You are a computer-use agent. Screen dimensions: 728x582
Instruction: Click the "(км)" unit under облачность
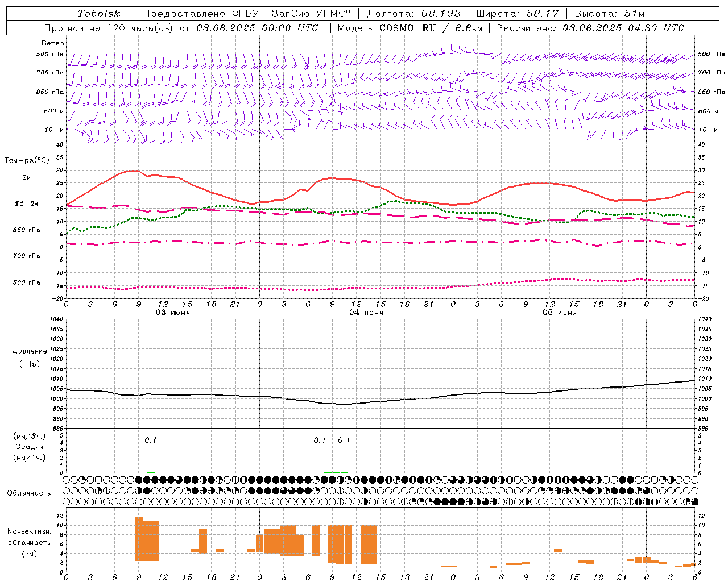tap(30, 554)
